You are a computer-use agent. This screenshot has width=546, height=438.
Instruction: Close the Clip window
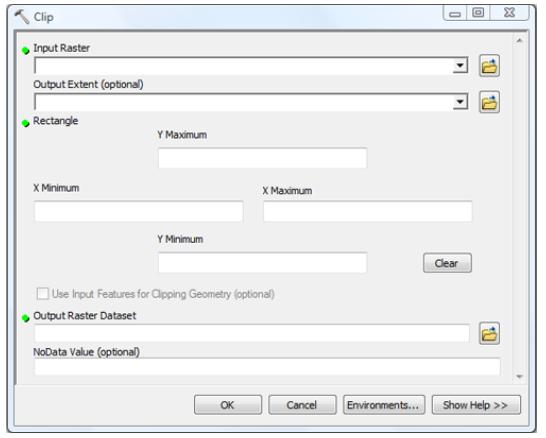click(509, 13)
